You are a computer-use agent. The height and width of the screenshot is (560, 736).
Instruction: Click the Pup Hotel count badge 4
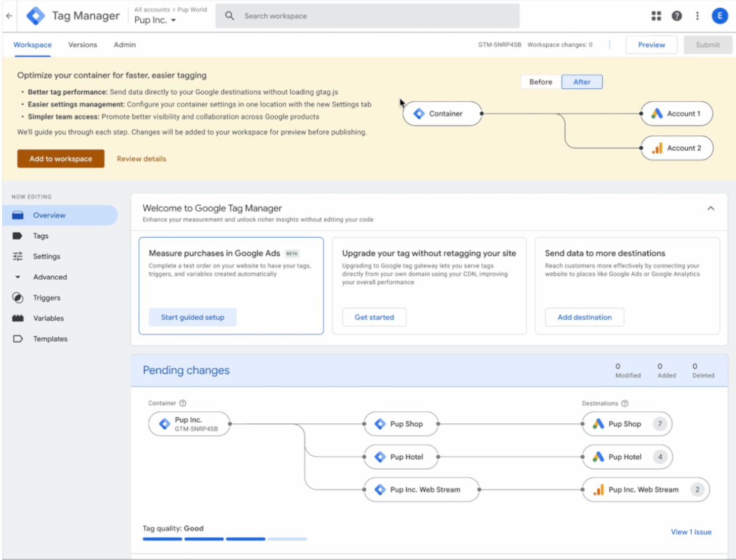659,457
